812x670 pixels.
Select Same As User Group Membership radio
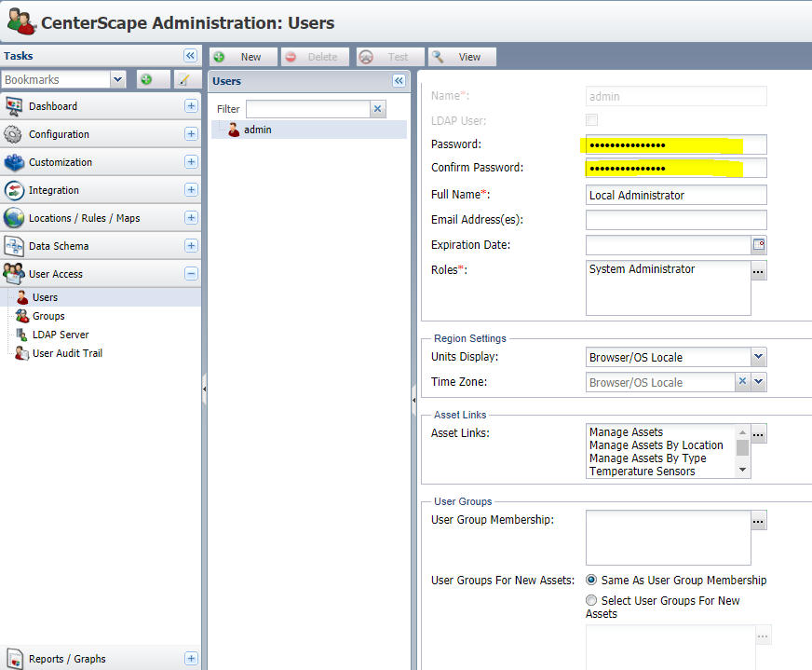tap(591, 580)
